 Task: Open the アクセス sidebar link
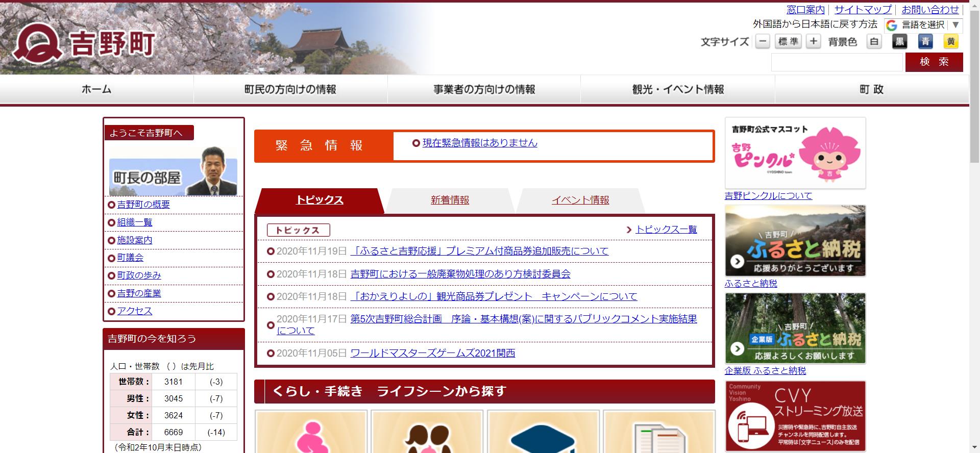pyautogui.click(x=135, y=311)
